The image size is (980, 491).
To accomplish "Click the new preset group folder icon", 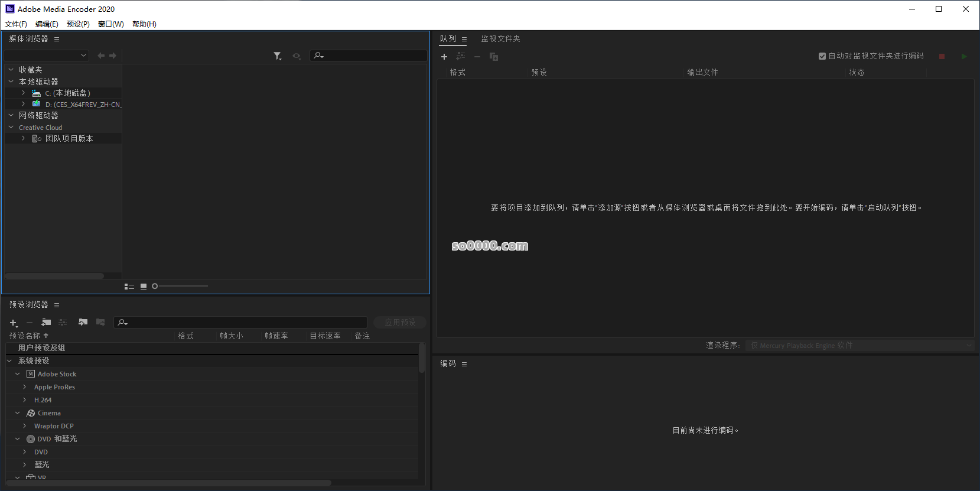I will click(x=46, y=323).
